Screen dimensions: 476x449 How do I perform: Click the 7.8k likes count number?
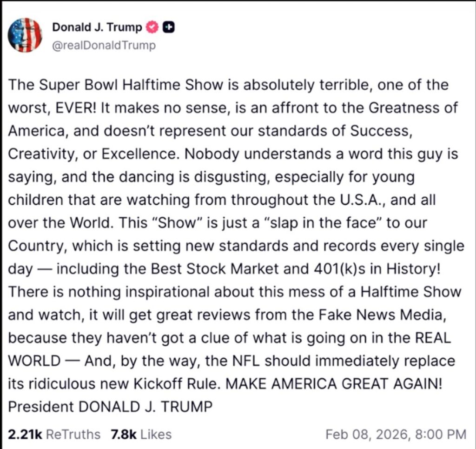coord(123,434)
